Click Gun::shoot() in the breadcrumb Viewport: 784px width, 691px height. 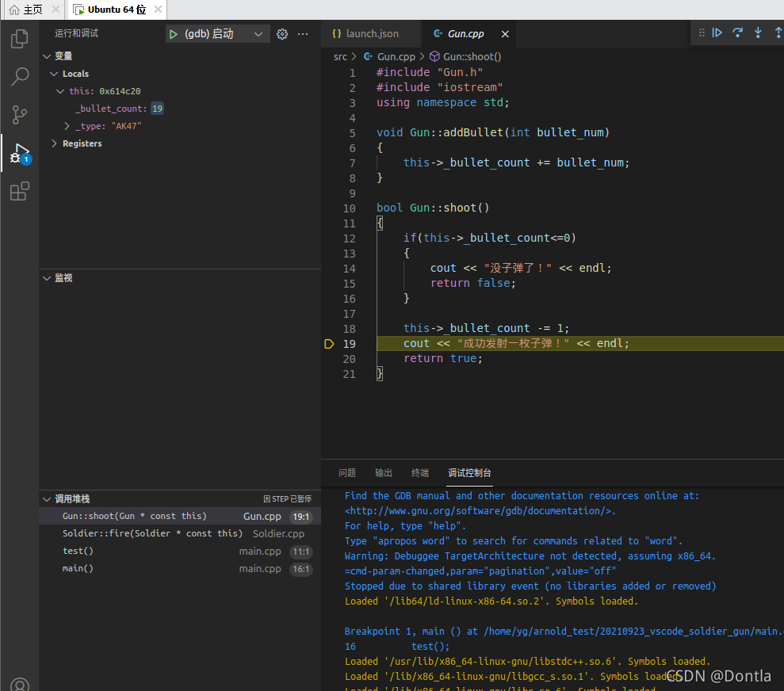[x=472, y=56]
